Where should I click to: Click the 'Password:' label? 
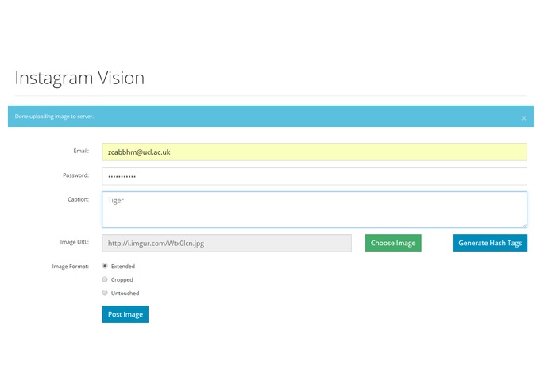coord(76,175)
